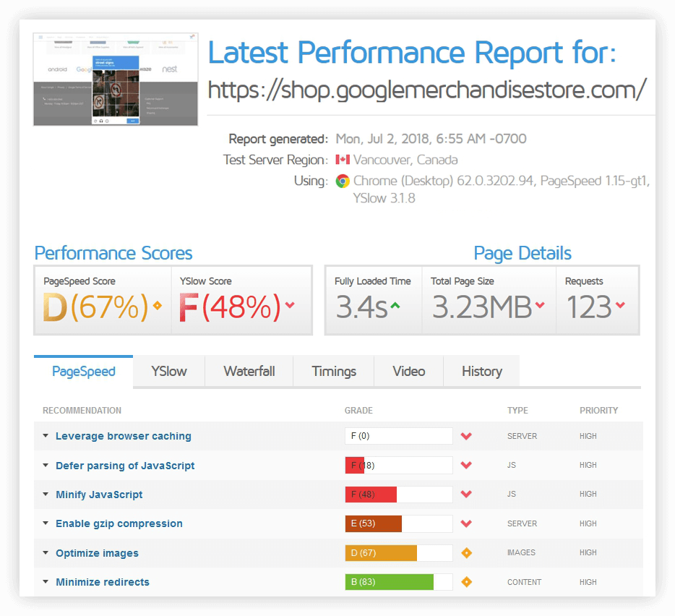Click red trend arrow for Minify JavaScript
The height and width of the screenshot is (616, 675).
[x=466, y=494]
